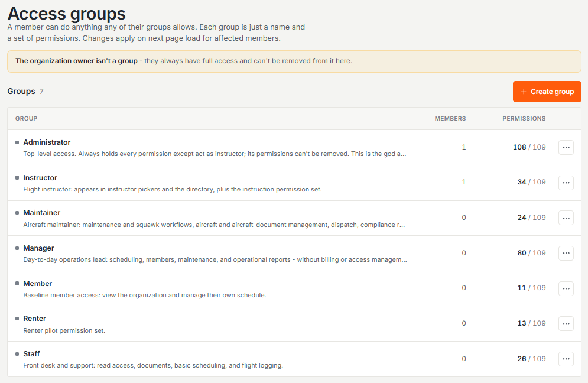
Task: Click the Create group button
Action: [547, 92]
